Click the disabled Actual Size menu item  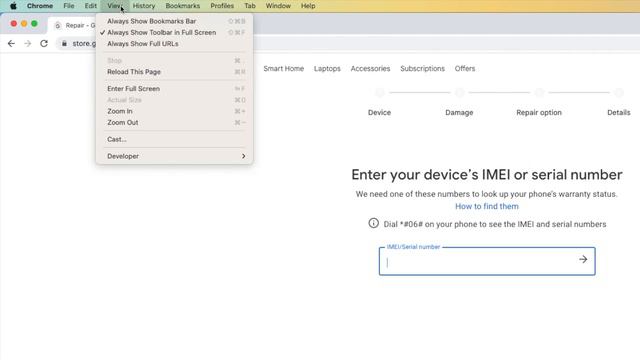(x=174, y=100)
